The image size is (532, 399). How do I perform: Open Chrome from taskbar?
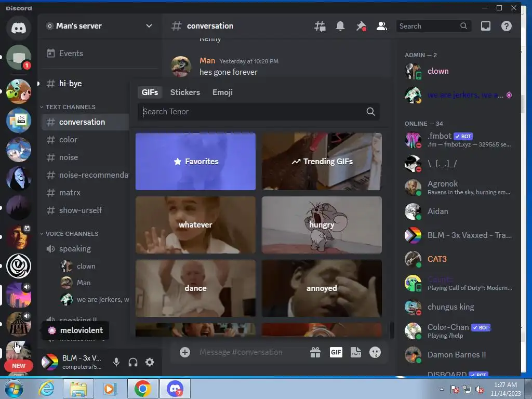click(142, 389)
